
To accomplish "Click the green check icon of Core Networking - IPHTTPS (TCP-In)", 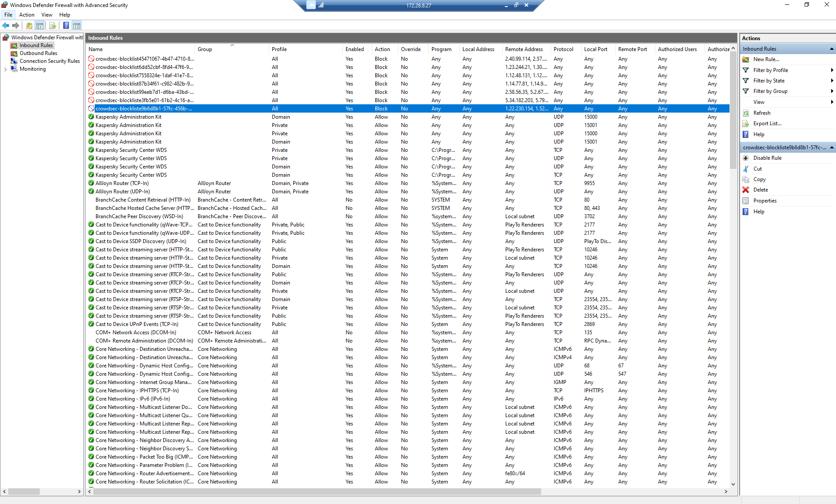I will [91, 391].
